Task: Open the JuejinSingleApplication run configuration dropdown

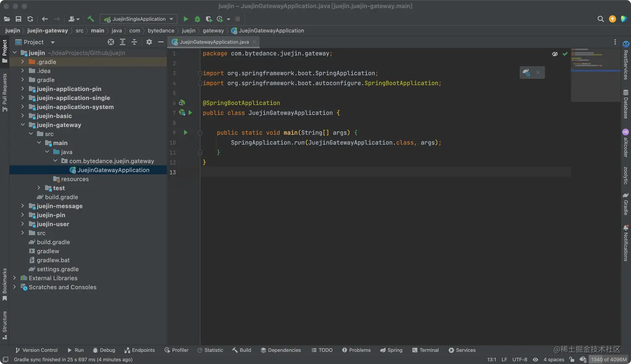Action: point(139,19)
